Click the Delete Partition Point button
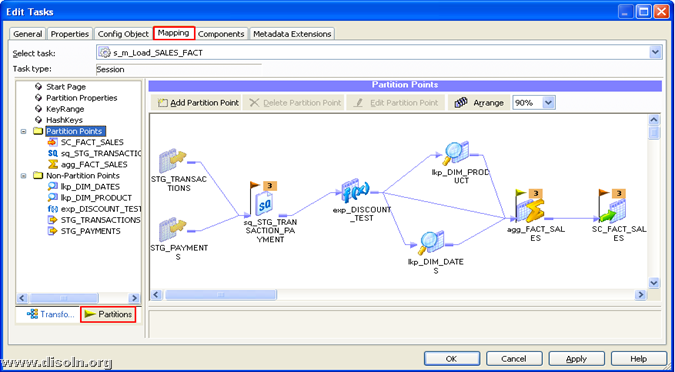The height and width of the screenshot is (372, 675). [x=295, y=103]
